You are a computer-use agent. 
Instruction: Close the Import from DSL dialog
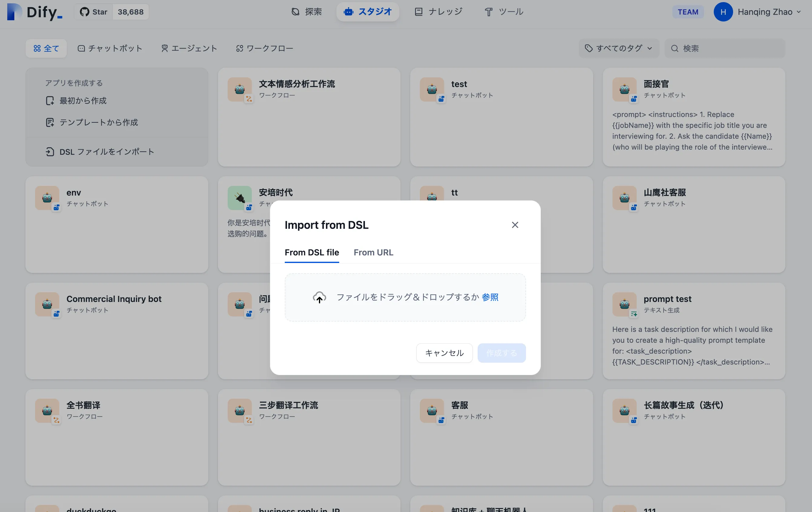point(515,225)
